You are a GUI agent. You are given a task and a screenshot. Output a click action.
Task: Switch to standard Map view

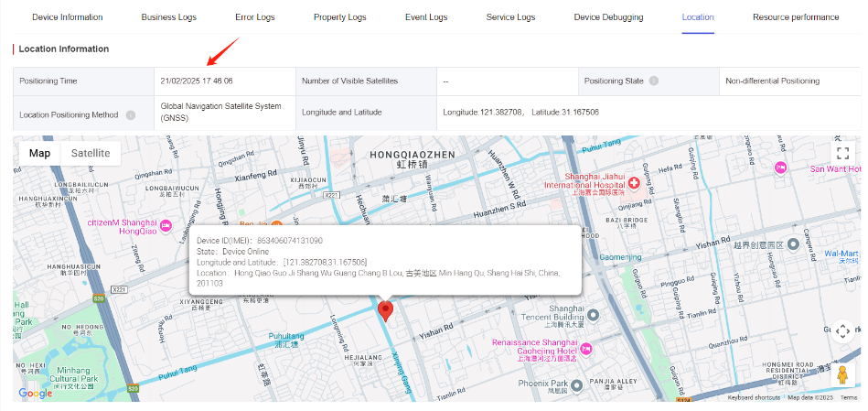coord(40,154)
